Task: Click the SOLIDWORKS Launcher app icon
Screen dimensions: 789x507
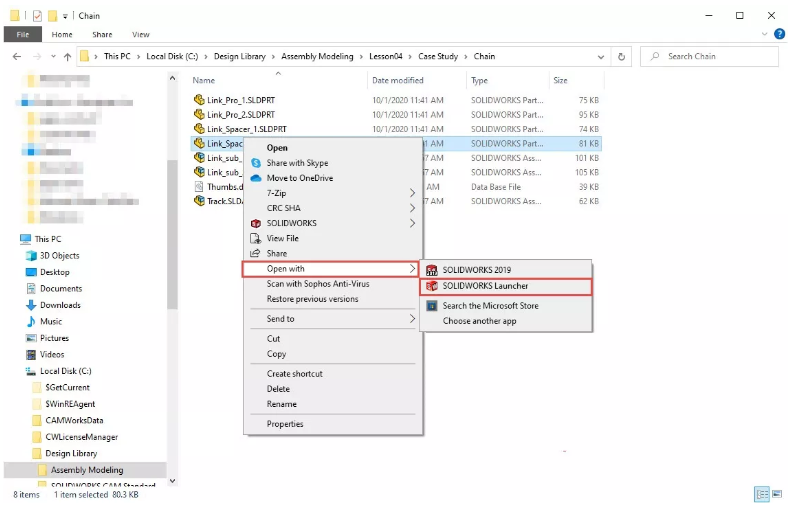Action: (x=432, y=286)
